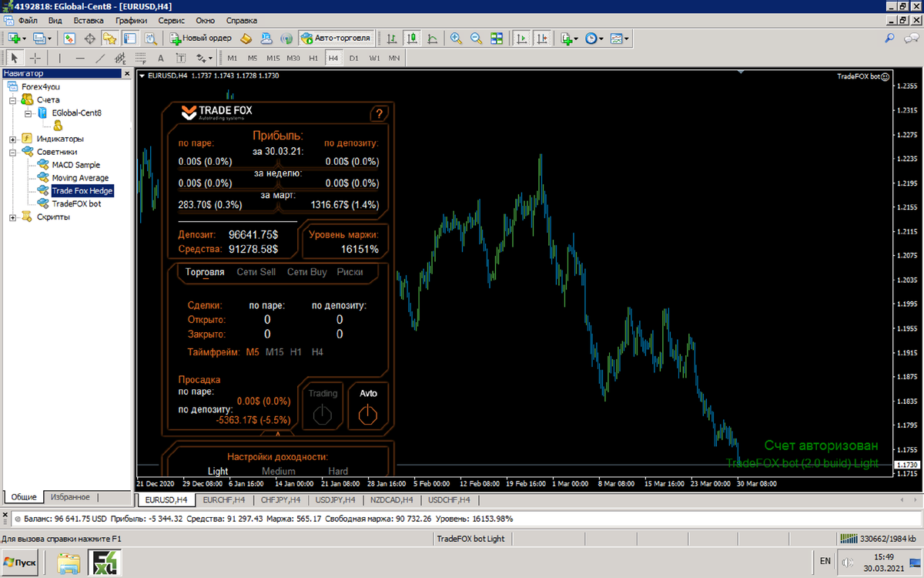Expand the Скрипты tree node
Image resolution: width=924 pixels, height=578 pixels.
click(13, 217)
